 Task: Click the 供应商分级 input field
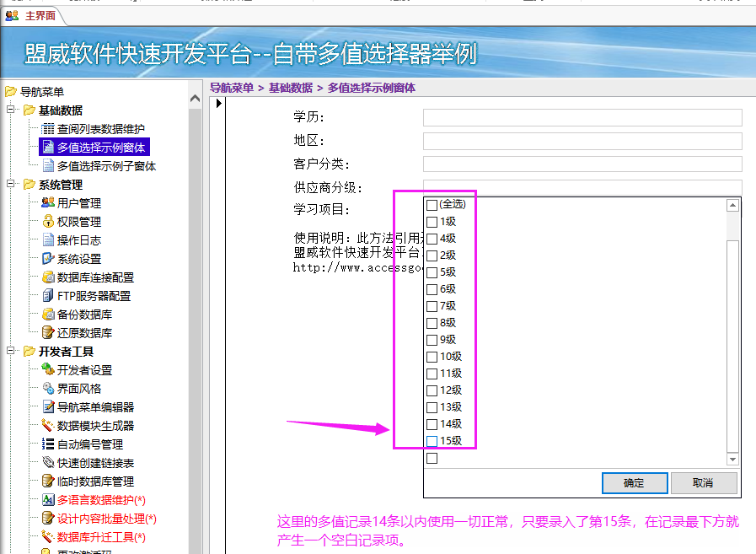582,187
